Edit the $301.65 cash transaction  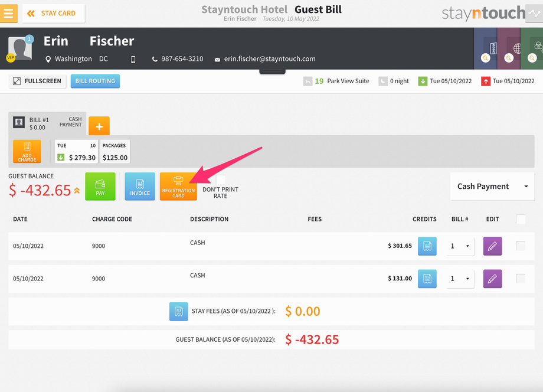[492, 246]
